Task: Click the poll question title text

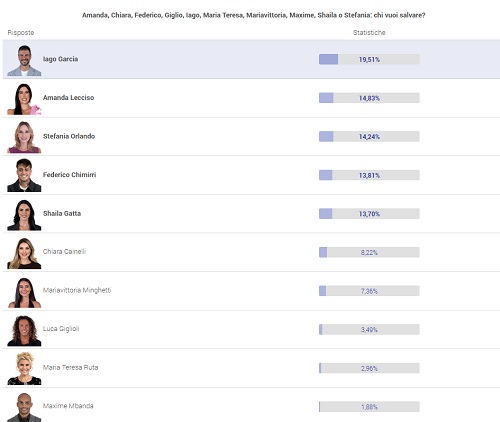Action: coord(253,15)
